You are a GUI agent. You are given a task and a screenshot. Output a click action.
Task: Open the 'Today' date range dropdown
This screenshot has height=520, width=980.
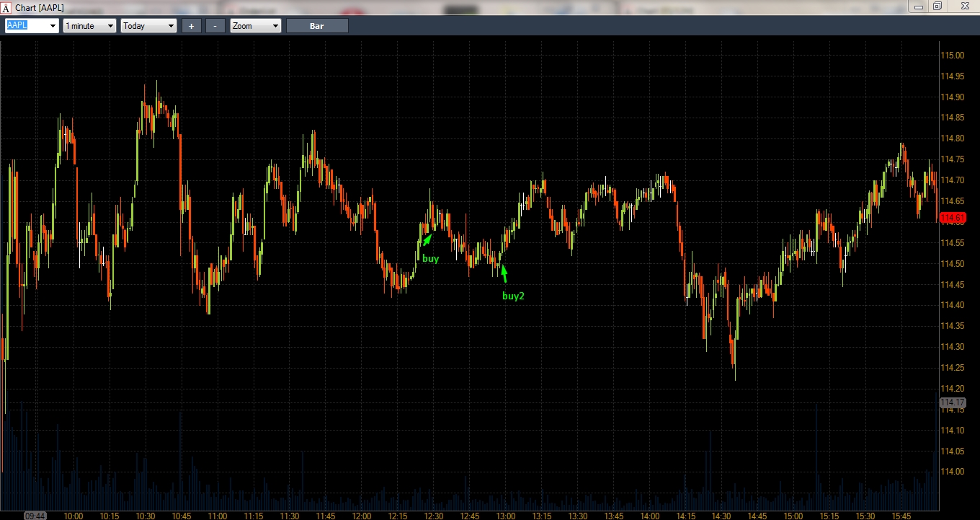[171, 26]
